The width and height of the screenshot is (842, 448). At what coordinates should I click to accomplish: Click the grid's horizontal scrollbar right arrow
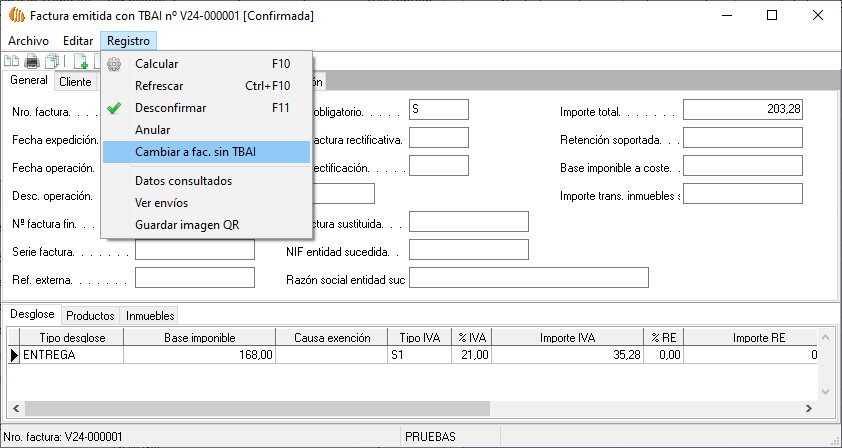(809, 410)
